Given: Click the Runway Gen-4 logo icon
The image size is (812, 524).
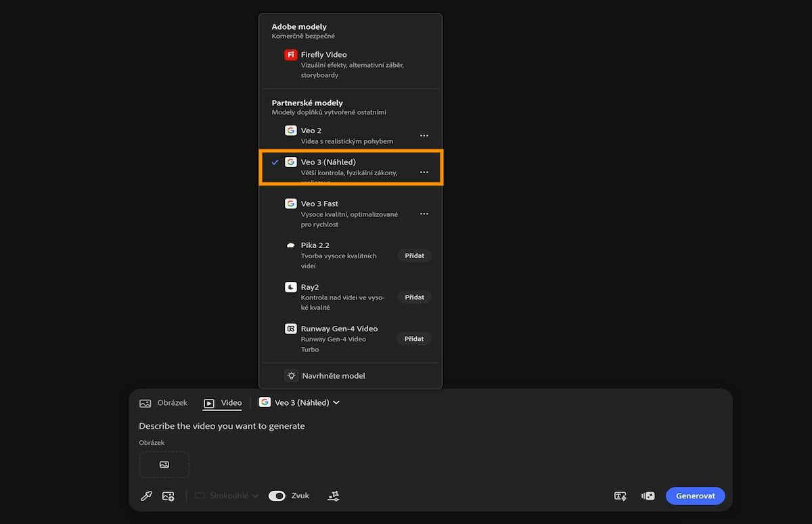Looking at the screenshot, I should click(x=291, y=329).
